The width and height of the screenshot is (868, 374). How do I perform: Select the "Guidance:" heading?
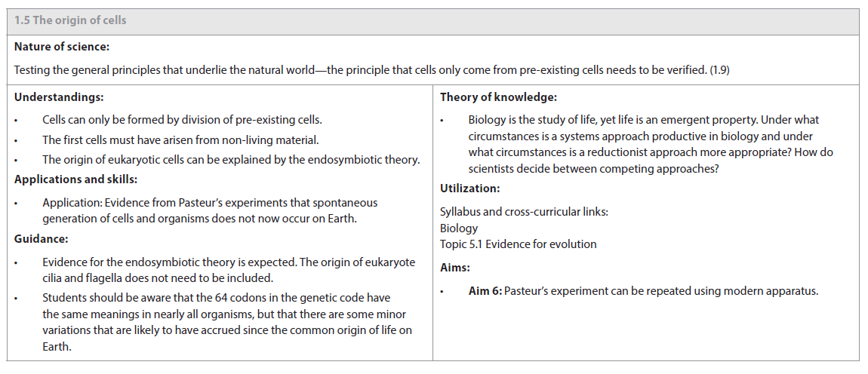(x=41, y=238)
